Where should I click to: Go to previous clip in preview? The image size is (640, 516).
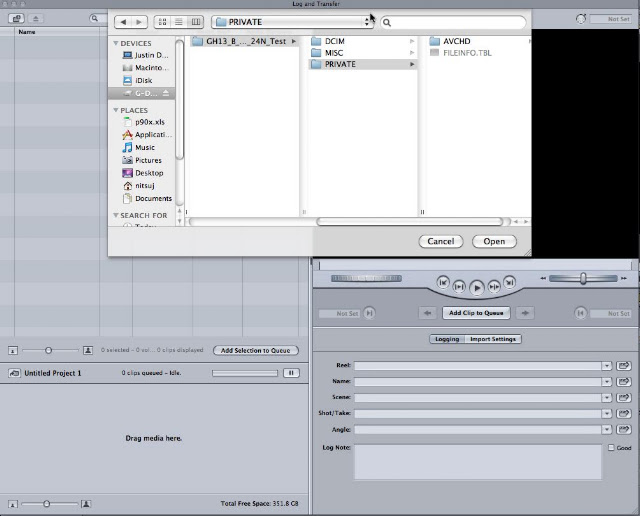pyautogui.click(x=443, y=282)
